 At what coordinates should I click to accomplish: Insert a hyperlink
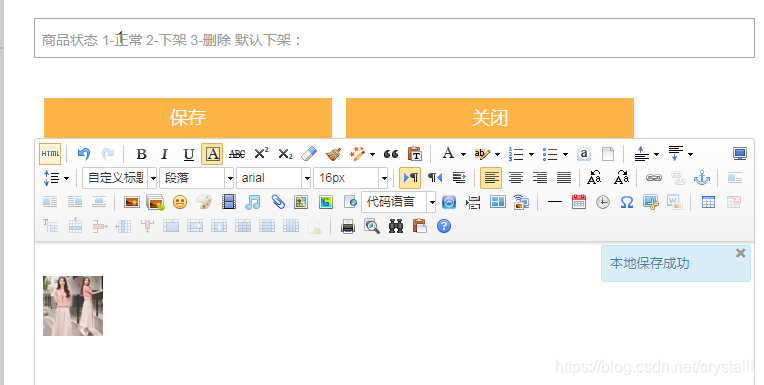click(x=654, y=178)
